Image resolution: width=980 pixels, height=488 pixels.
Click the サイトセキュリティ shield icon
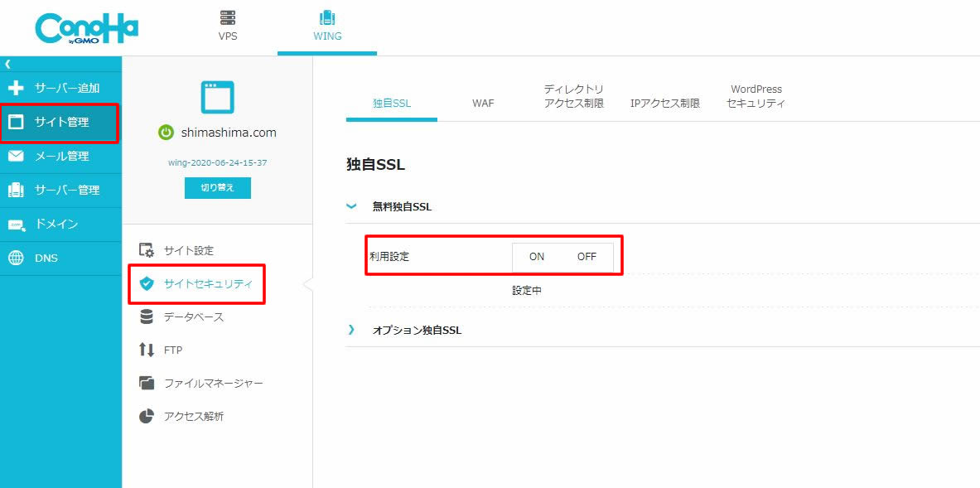tap(147, 283)
